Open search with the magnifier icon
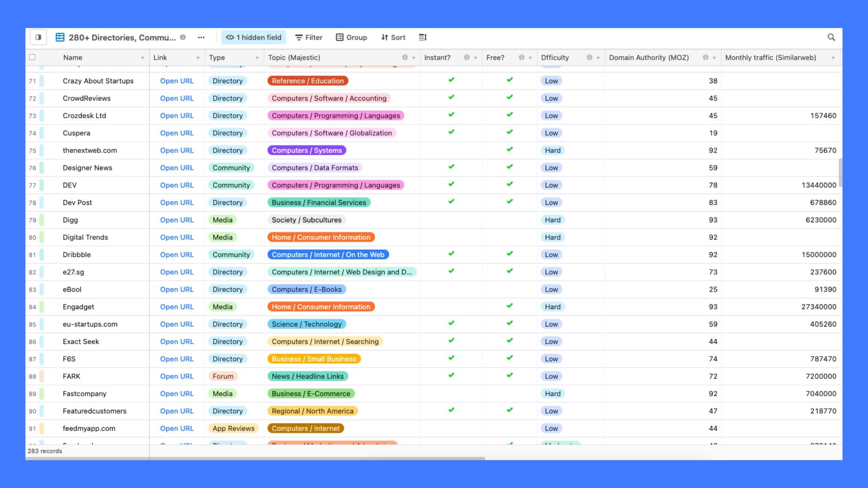The width and height of the screenshot is (868, 488). coord(831,37)
